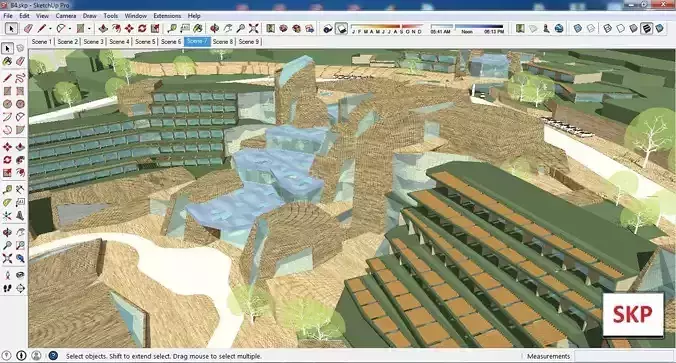Activate the Circle tool
This screenshot has height=363, width=676.
tap(7, 104)
